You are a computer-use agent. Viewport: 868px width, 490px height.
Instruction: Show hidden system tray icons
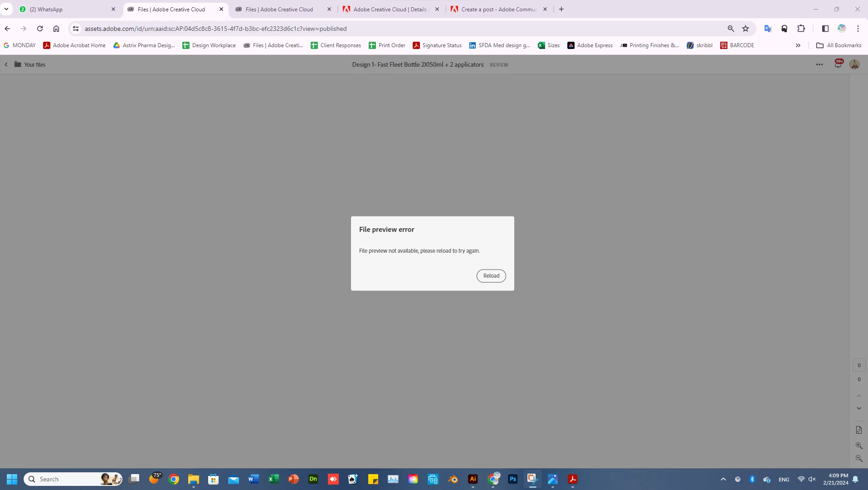[x=723, y=479]
